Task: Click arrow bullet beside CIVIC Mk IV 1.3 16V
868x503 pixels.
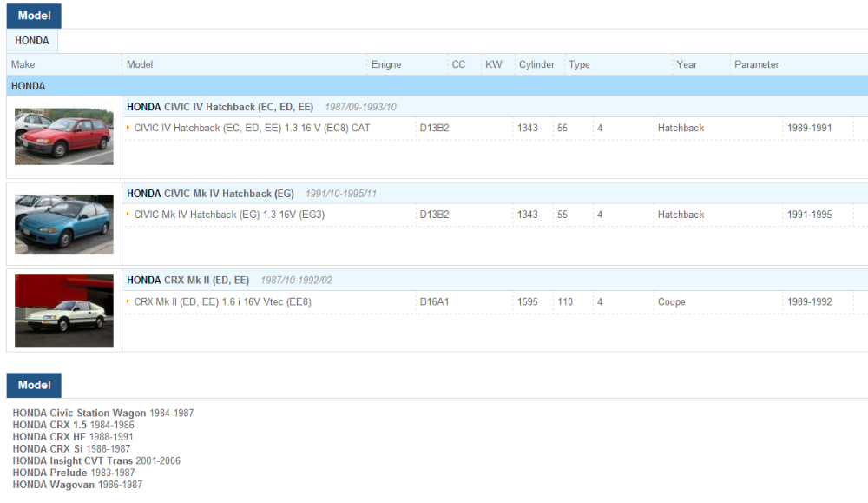Action: coord(128,215)
